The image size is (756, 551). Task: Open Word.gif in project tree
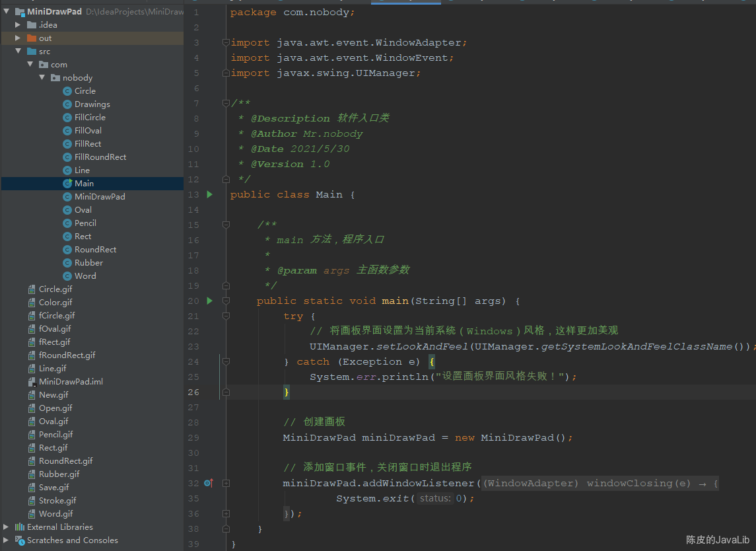point(56,514)
